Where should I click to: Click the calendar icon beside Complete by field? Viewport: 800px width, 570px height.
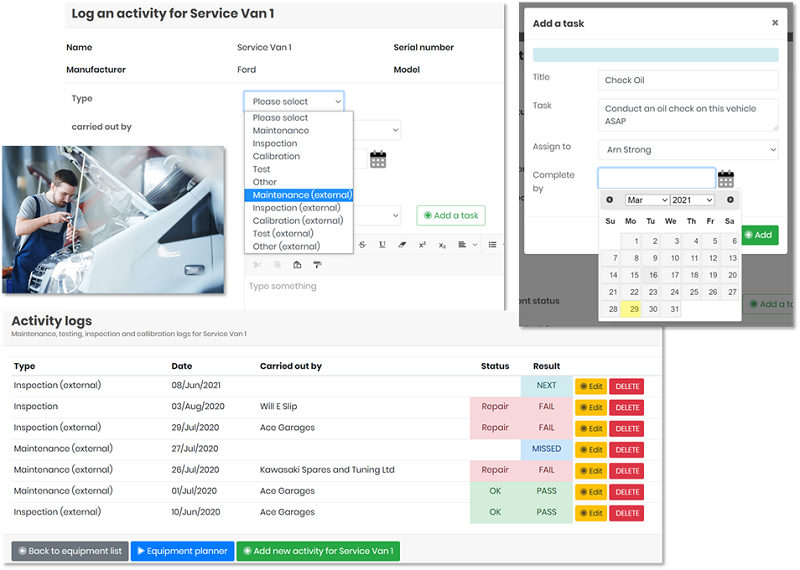click(726, 179)
